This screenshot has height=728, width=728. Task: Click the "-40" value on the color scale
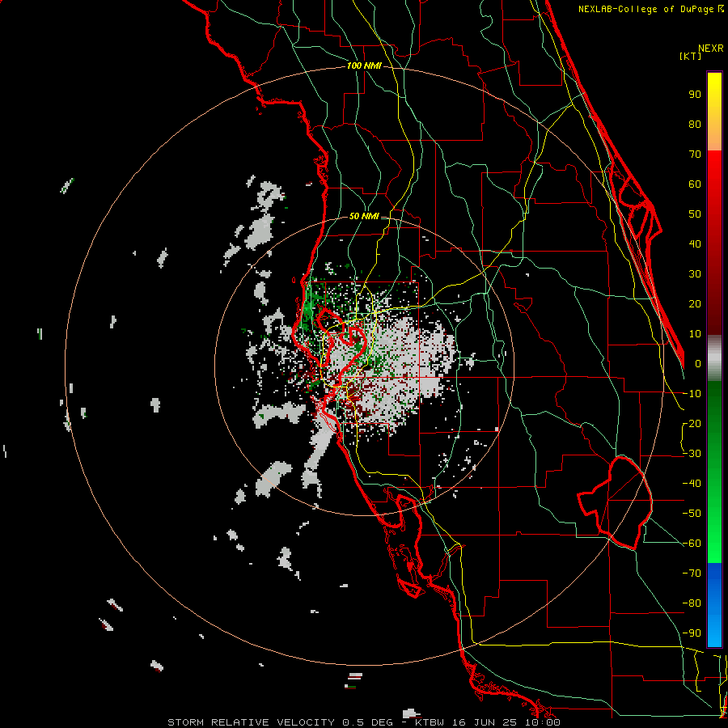tap(692, 484)
